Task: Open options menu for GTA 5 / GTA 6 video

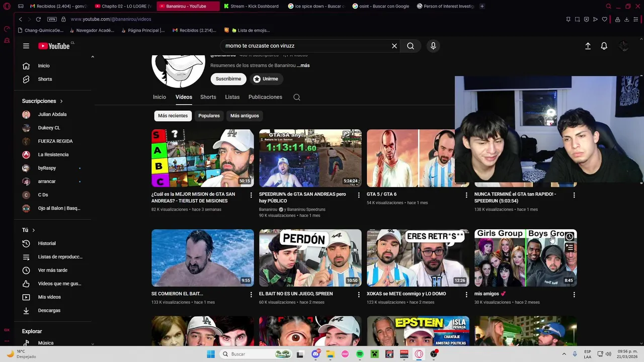Action: [x=466, y=195]
